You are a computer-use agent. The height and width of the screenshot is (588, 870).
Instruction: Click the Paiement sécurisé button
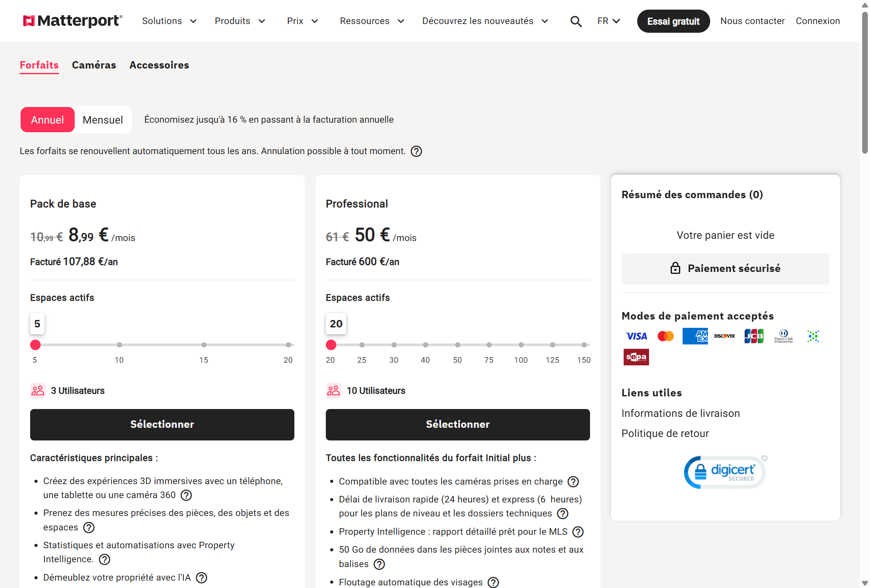(725, 268)
